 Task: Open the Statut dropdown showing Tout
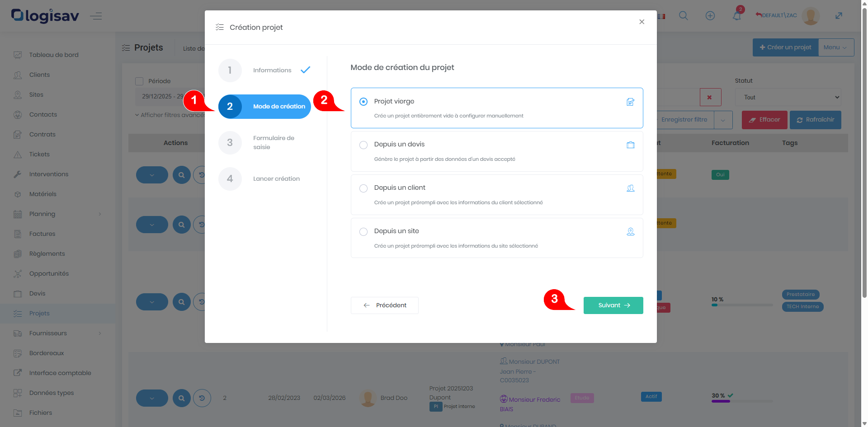[x=788, y=97]
